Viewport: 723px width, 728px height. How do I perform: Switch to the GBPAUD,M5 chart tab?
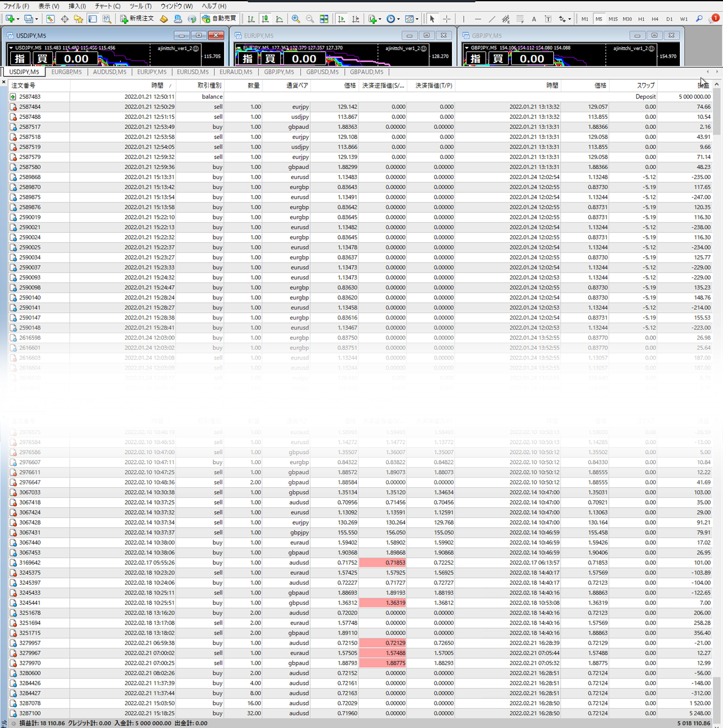366,72
